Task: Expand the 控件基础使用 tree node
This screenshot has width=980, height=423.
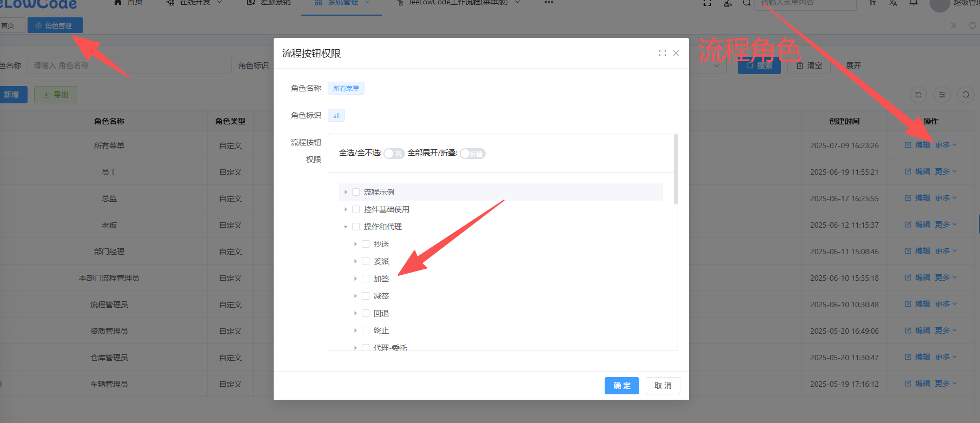Action: 346,209
